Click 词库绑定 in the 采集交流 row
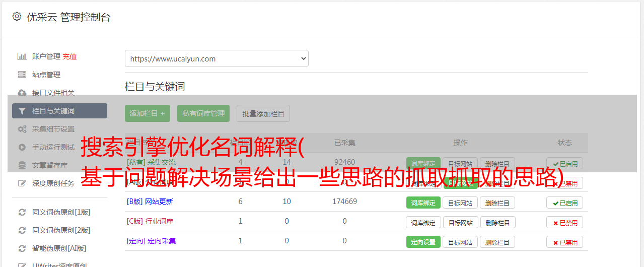 point(423,163)
